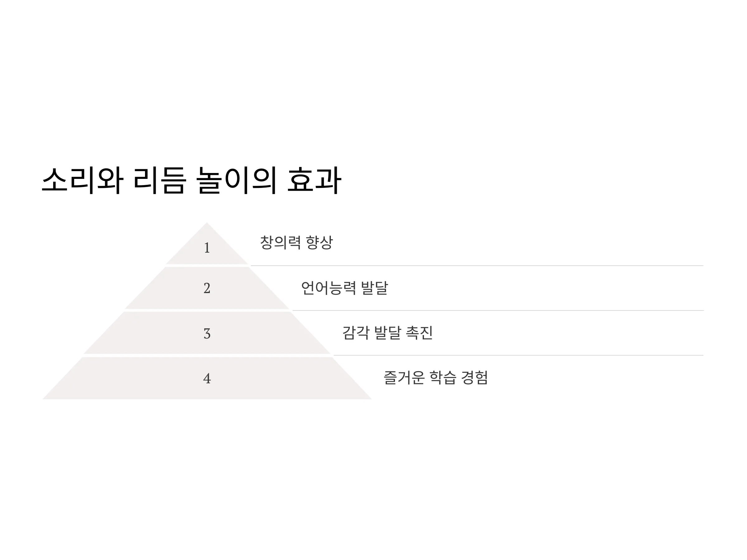Screen dimensions: 747x560
Task: Select the divider line under 창의력 향상
Action: pos(477,266)
